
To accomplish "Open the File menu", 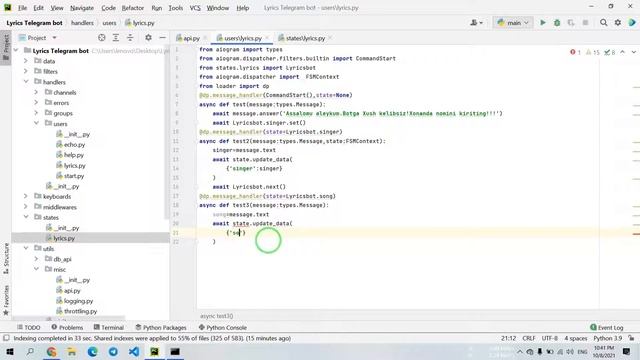I will [22, 8].
